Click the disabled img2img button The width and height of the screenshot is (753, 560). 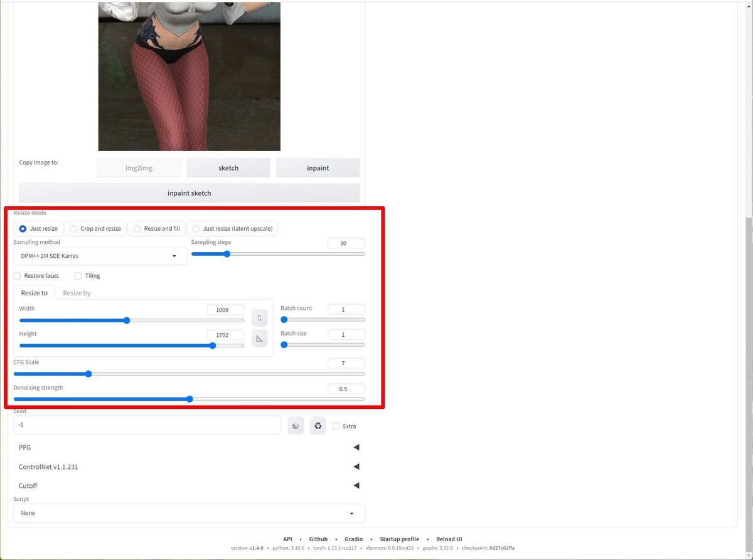click(x=139, y=167)
